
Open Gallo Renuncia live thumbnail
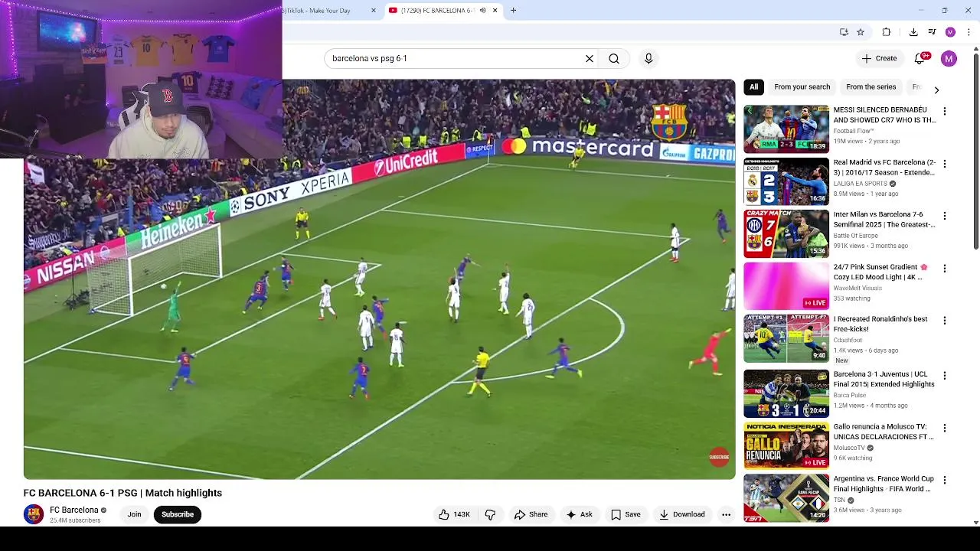pos(786,445)
